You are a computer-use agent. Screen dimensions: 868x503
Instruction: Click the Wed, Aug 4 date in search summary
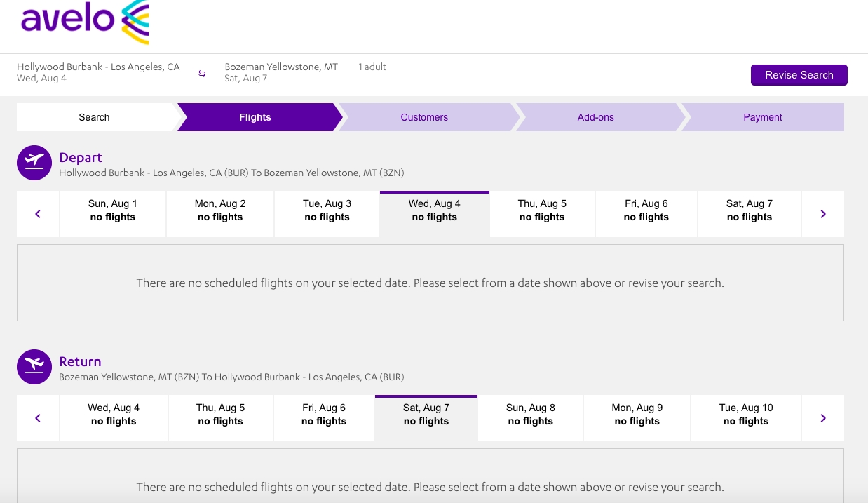pyautogui.click(x=42, y=79)
